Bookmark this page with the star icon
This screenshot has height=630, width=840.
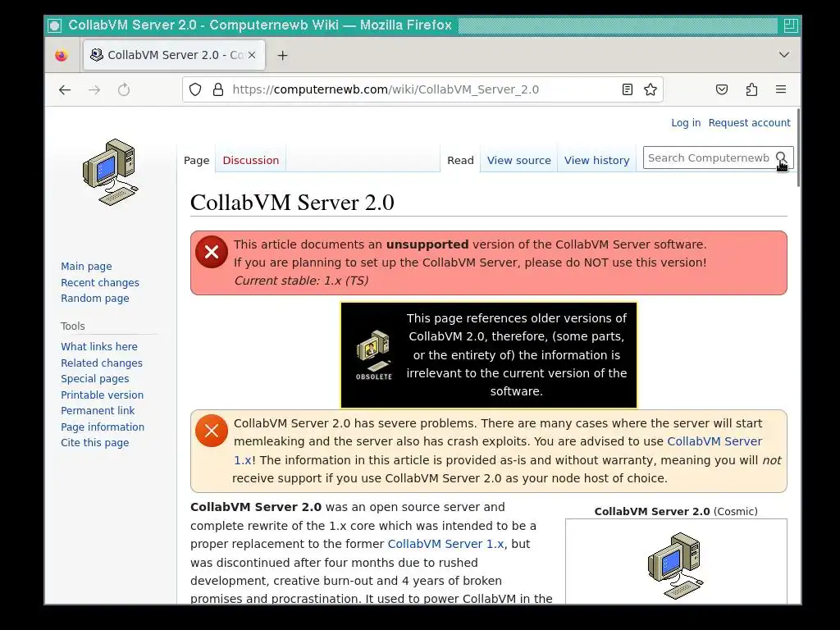651,89
